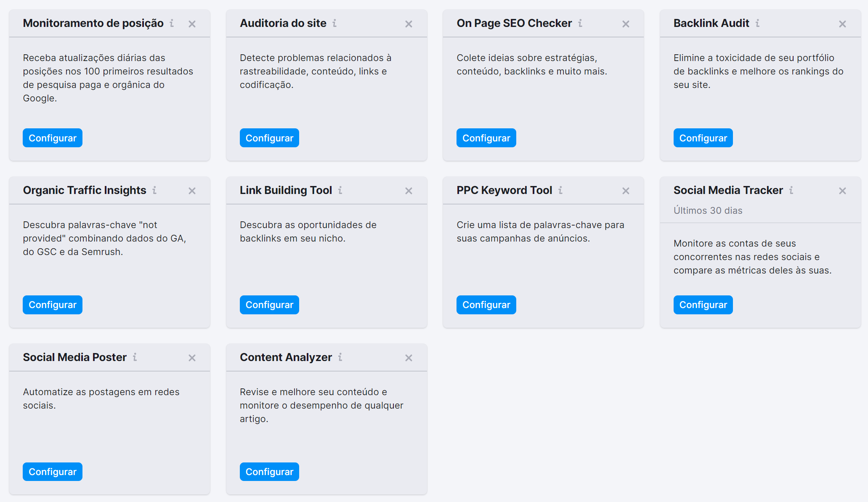Show info about Social Media Poster
This screenshot has height=502, width=868.
pos(135,357)
